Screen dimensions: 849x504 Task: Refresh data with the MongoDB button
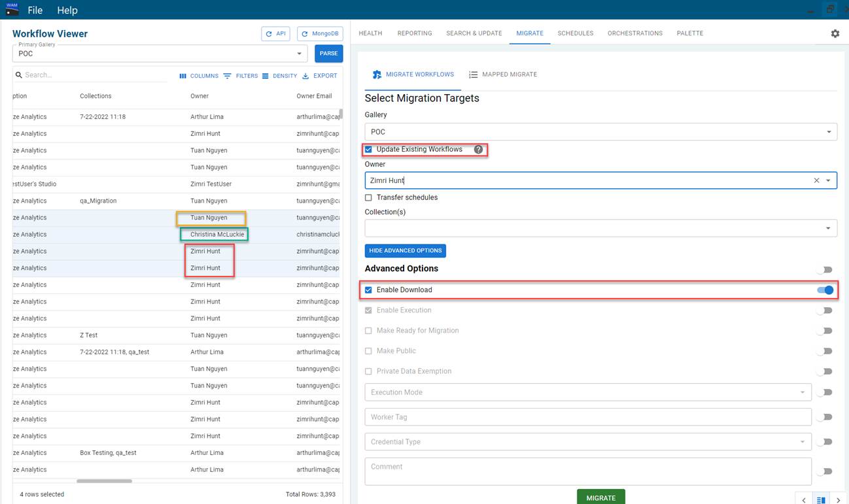(321, 34)
